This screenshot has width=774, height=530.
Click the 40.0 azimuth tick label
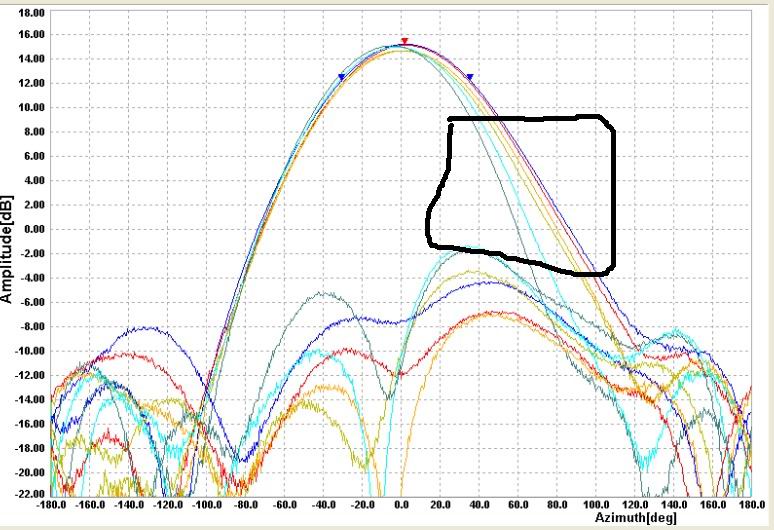[x=479, y=505]
